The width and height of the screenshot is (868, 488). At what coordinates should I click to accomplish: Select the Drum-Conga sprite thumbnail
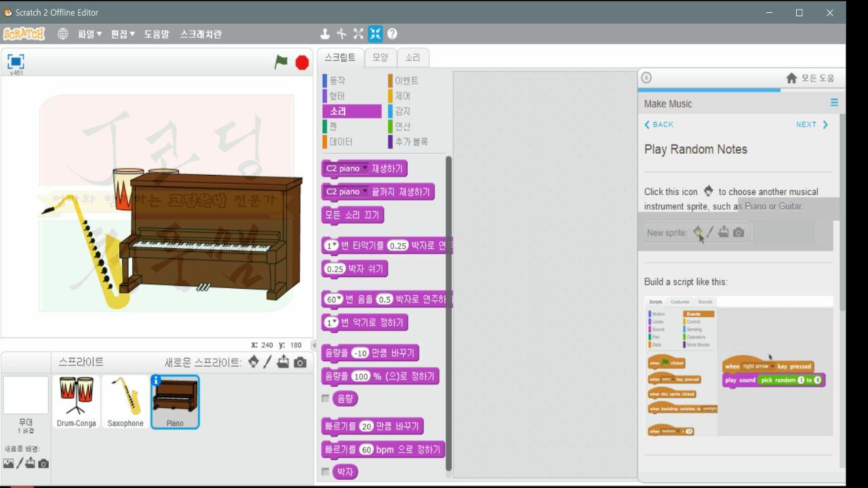point(76,402)
